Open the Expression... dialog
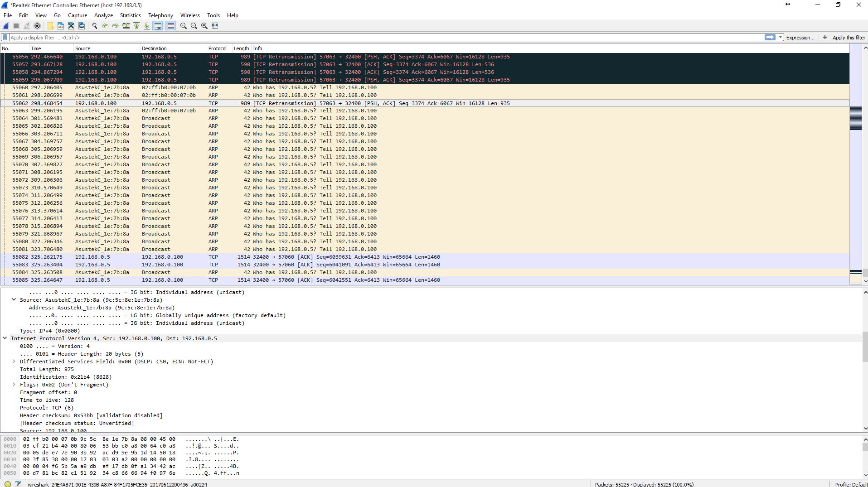The width and height of the screenshot is (868, 487). pos(800,38)
